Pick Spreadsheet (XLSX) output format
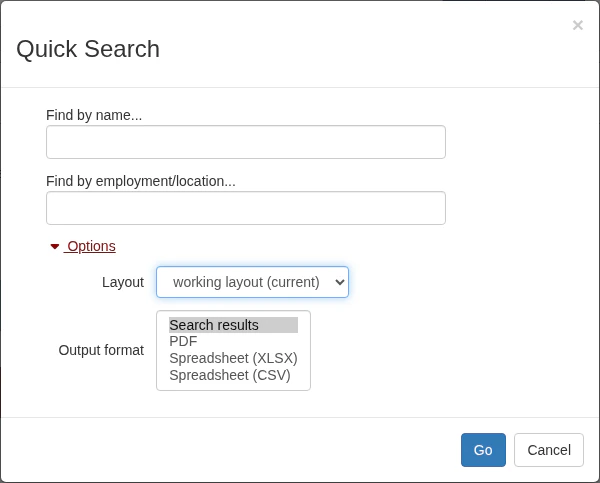 pos(233,358)
